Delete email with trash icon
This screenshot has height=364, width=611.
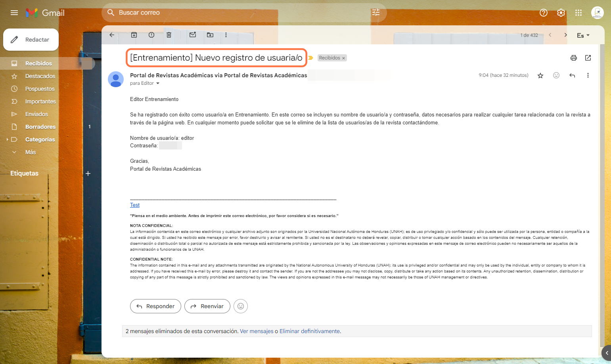(169, 35)
